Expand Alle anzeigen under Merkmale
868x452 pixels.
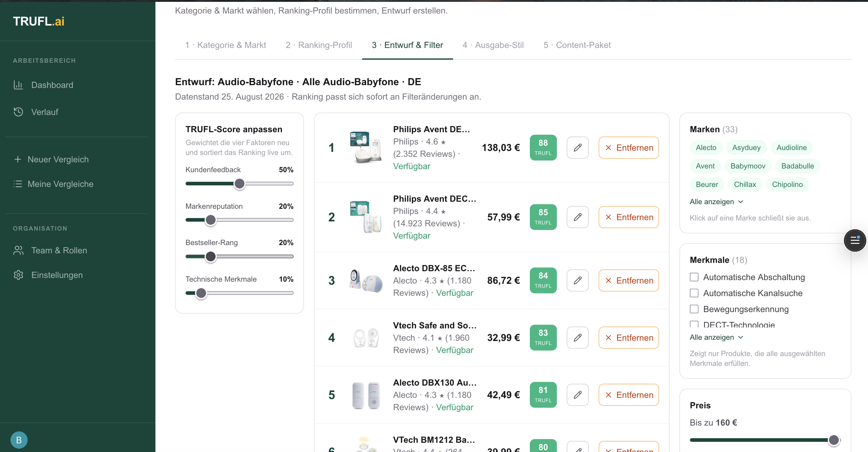coord(716,337)
